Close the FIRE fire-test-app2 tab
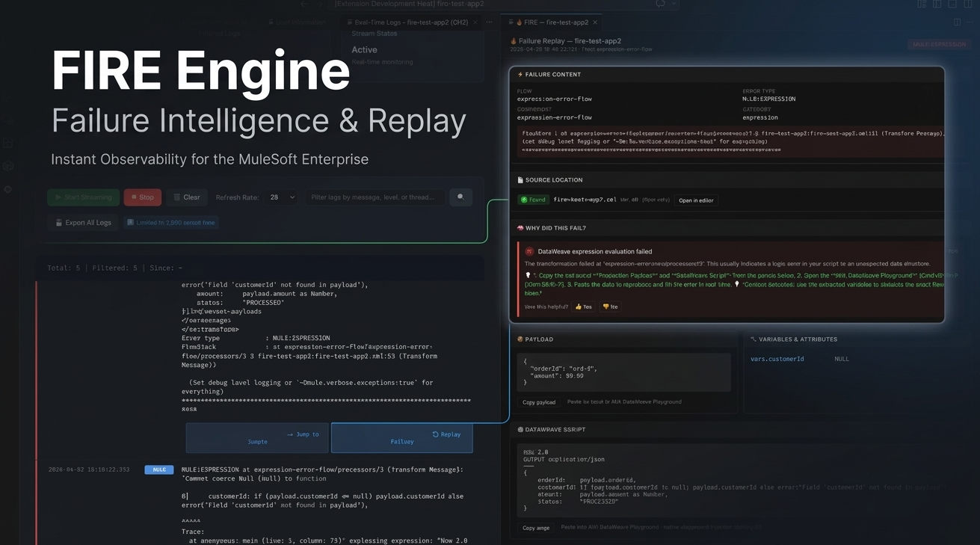Viewport: 980px width, 545px height. (x=595, y=22)
